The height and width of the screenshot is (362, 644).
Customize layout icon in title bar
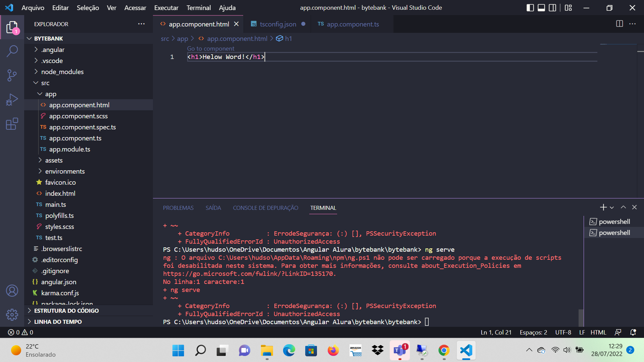coord(568,8)
